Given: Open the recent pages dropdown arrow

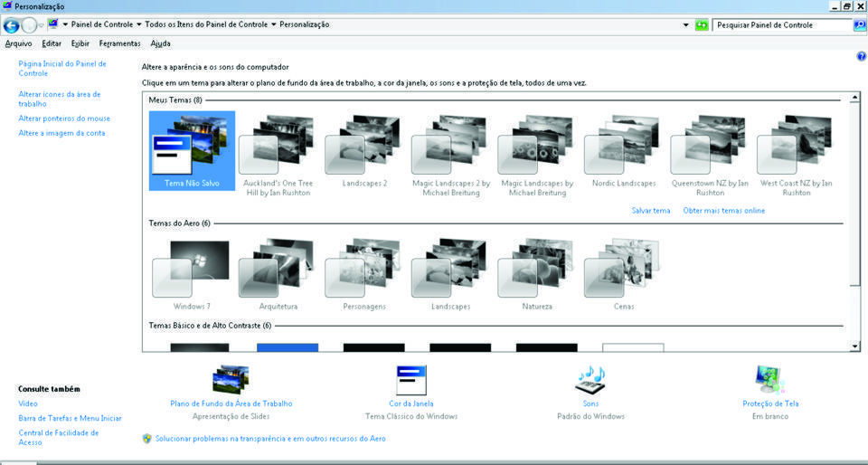Looking at the screenshot, I should coord(42,25).
